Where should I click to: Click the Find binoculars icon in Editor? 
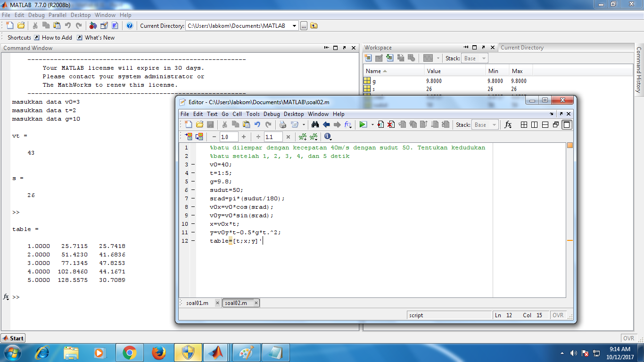coord(315,125)
